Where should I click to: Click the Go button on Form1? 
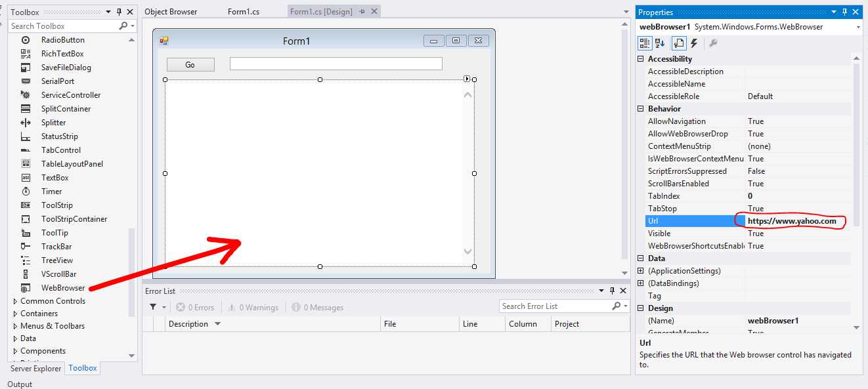coord(190,64)
